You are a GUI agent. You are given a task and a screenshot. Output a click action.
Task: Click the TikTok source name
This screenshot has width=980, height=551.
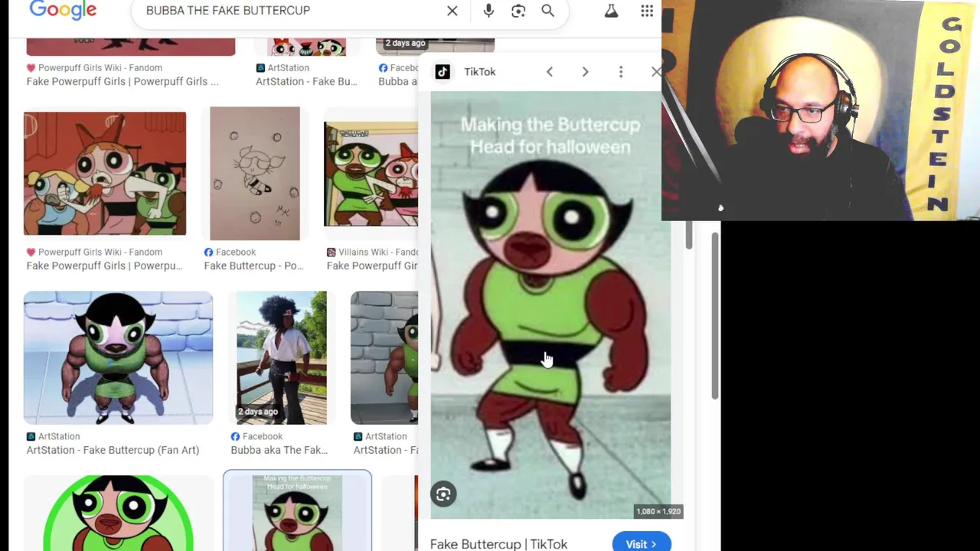pyautogui.click(x=480, y=72)
